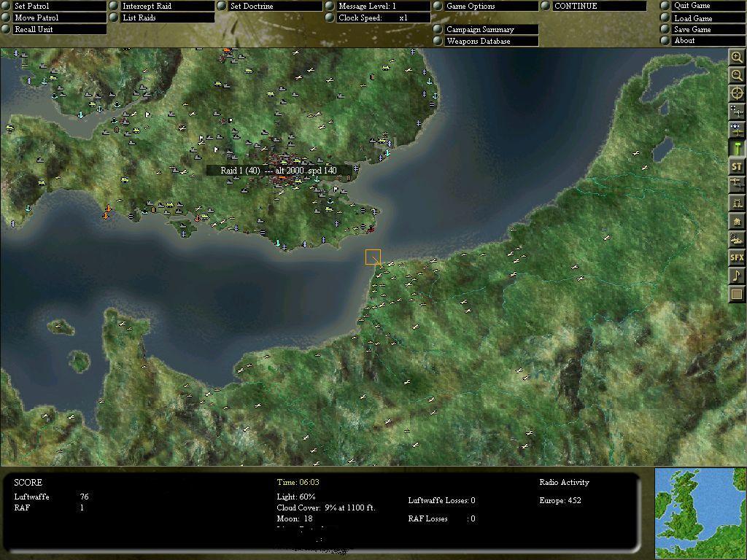
Task: Open Load Game
Action: pos(709,18)
